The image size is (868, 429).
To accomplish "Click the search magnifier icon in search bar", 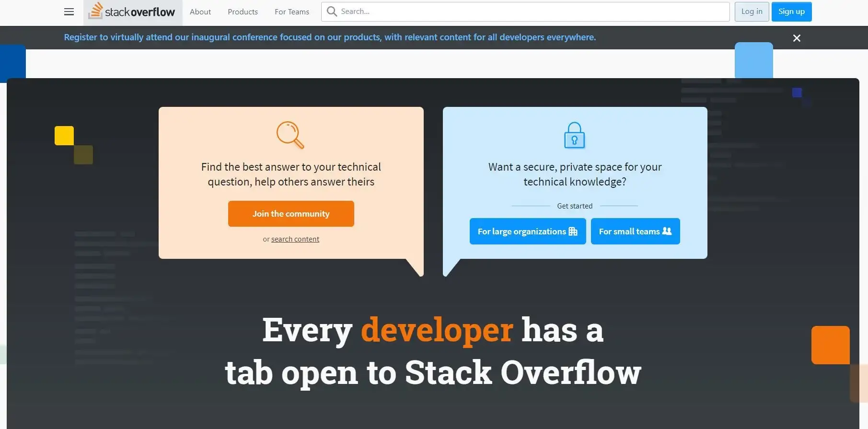I will pos(332,12).
